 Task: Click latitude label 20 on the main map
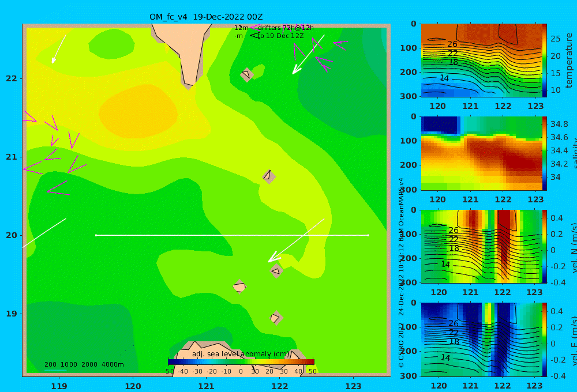pyautogui.click(x=12, y=235)
